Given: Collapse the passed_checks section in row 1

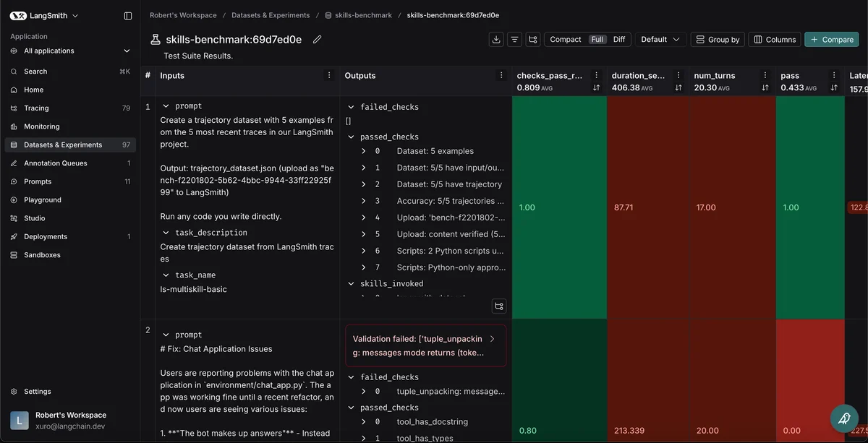Looking at the screenshot, I should (x=352, y=137).
